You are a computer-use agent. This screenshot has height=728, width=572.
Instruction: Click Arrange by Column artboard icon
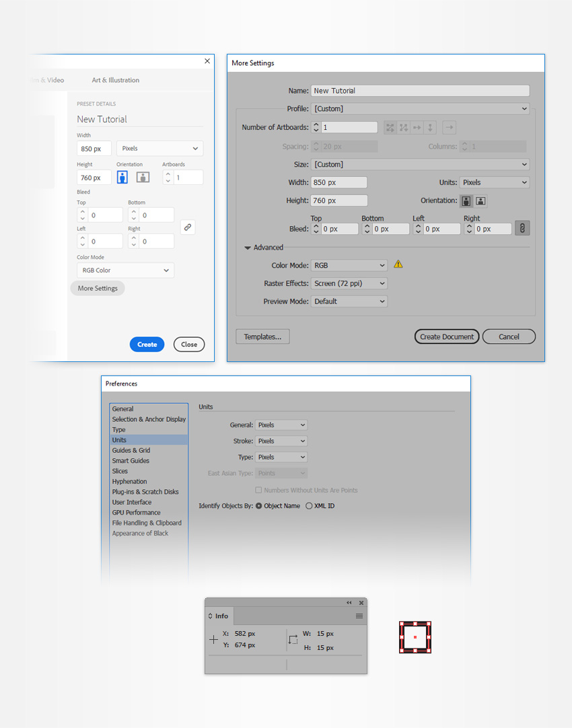click(430, 128)
